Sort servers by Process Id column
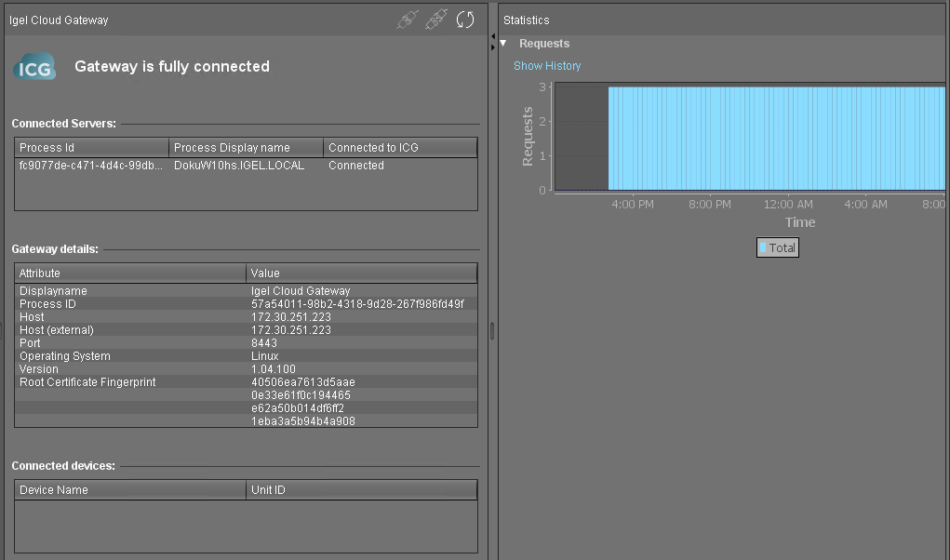Image resolution: width=950 pixels, height=560 pixels. click(91, 148)
